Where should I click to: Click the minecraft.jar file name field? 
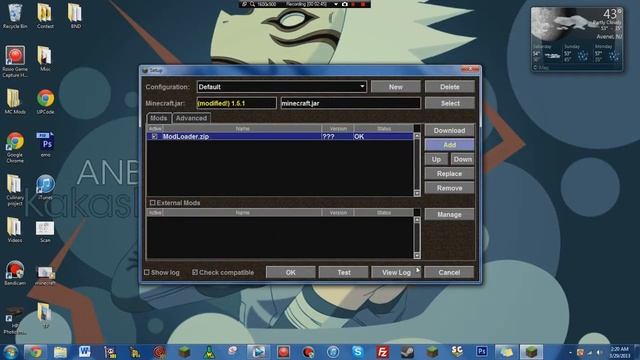point(351,103)
